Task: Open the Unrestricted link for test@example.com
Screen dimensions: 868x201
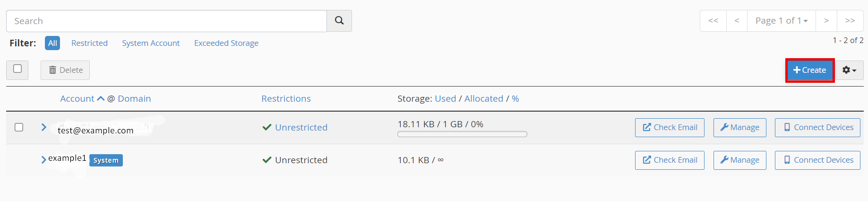Action: [301, 127]
